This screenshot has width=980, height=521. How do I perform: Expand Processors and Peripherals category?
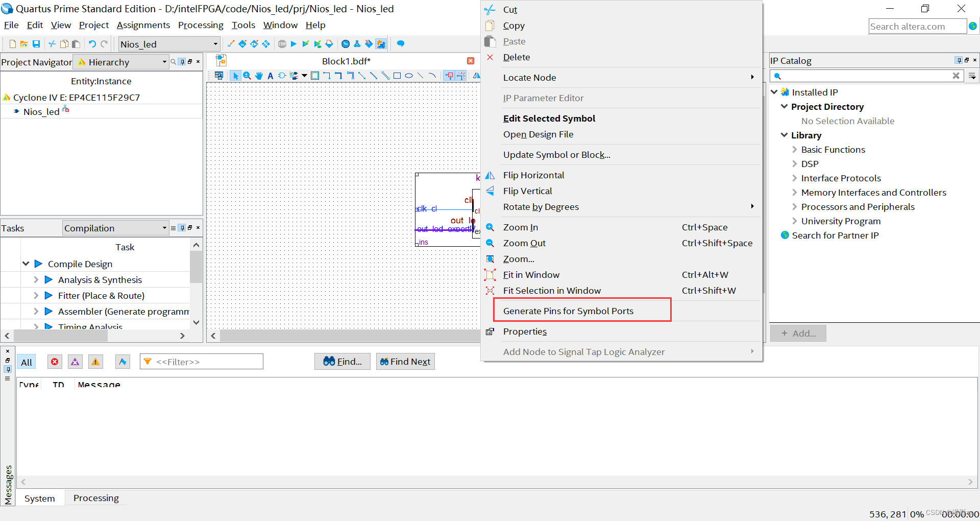[x=794, y=207]
